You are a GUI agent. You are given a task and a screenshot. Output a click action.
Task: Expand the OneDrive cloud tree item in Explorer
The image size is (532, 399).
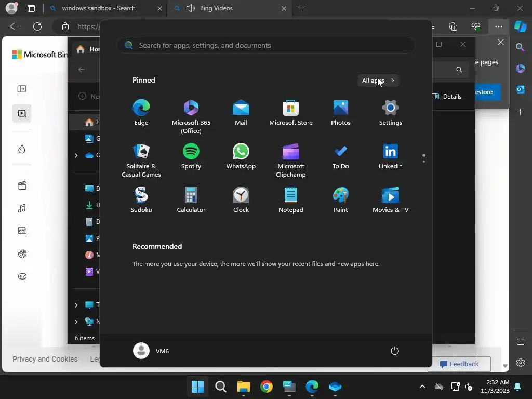[76, 155]
